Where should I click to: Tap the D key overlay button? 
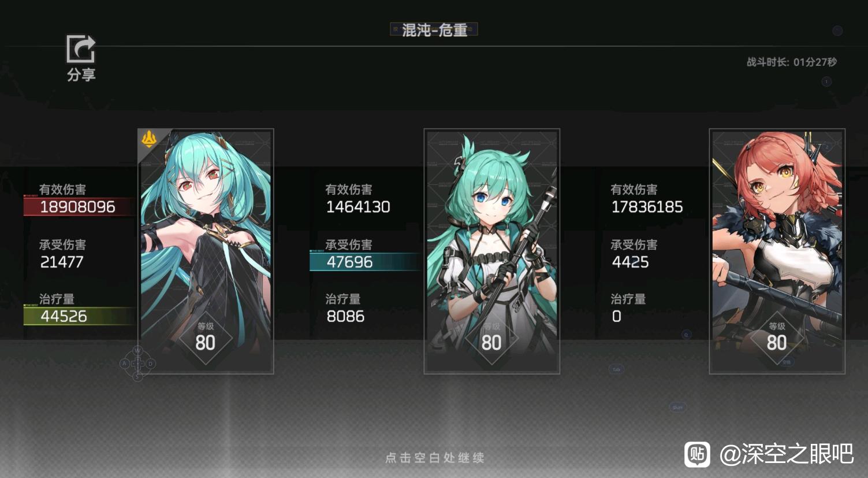pos(151,364)
